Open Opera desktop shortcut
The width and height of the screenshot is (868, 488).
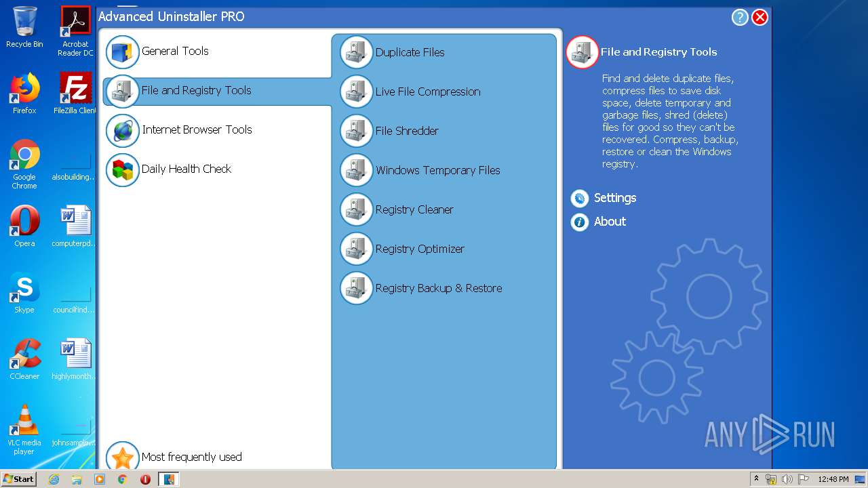coord(24,226)
